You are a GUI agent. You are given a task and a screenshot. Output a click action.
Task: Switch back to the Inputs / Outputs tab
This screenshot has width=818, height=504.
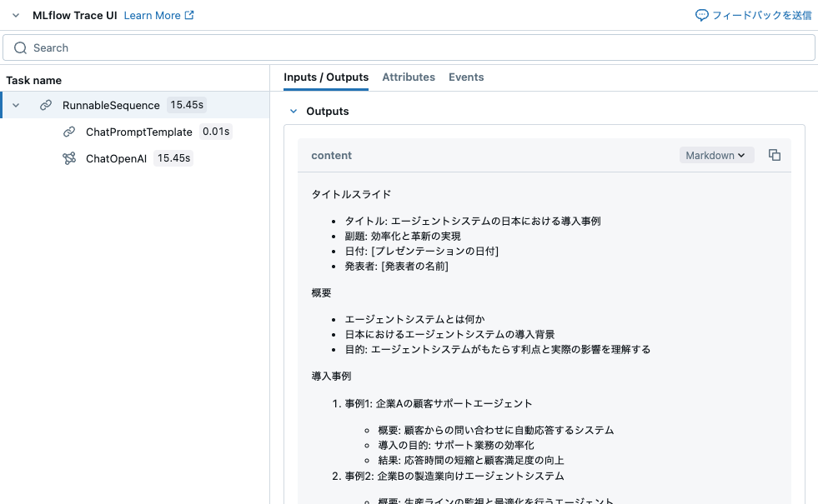[x=326, y=77]
